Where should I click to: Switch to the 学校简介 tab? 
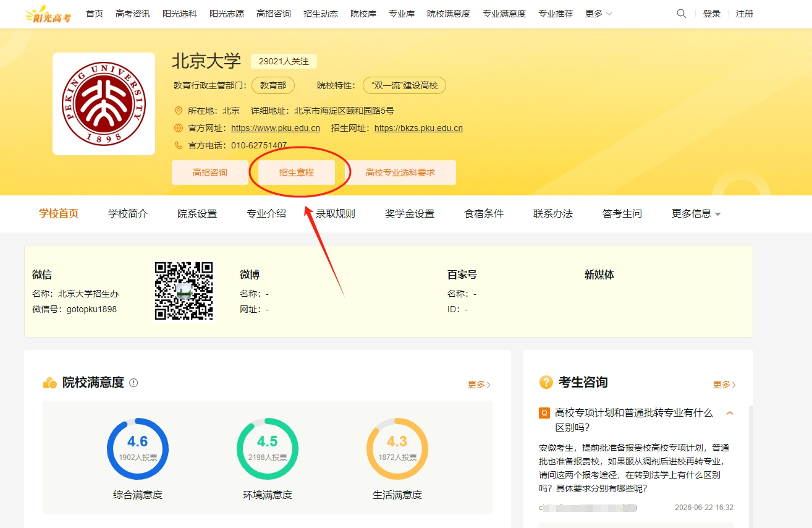tap(128, 214)
